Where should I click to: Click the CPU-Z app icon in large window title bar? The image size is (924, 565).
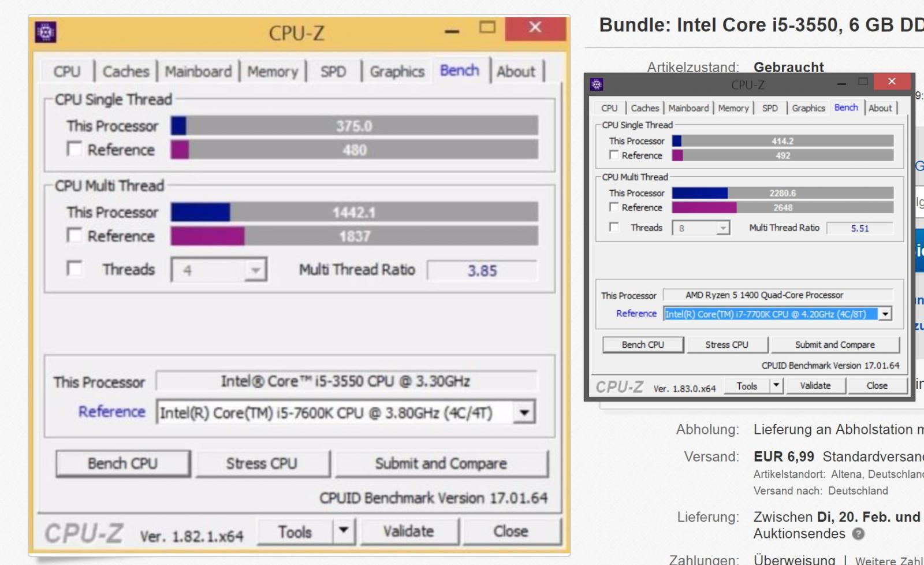pyautogui.click(x=46, y=32)
